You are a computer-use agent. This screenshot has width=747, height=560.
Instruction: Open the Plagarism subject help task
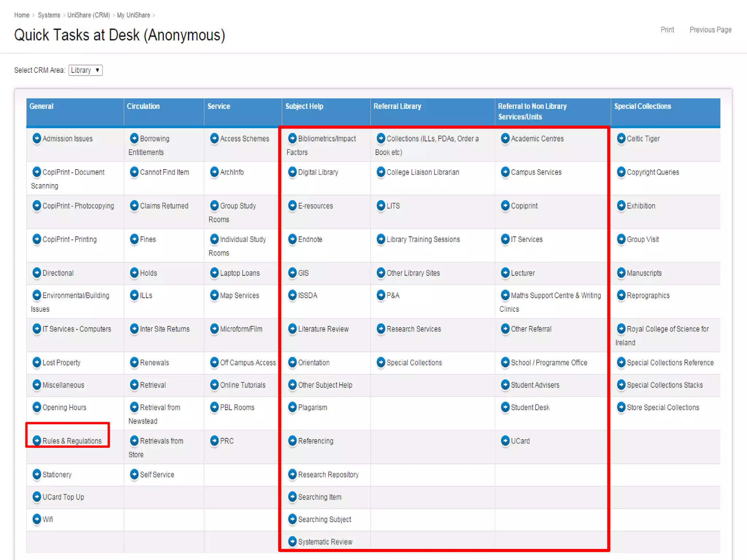(x=312, y=407)
